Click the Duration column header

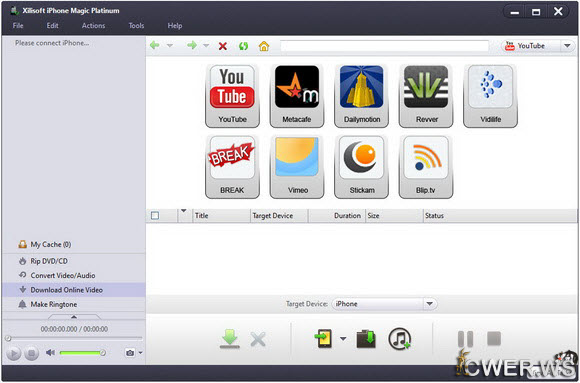pyautogui.click(x=337, y=215)
